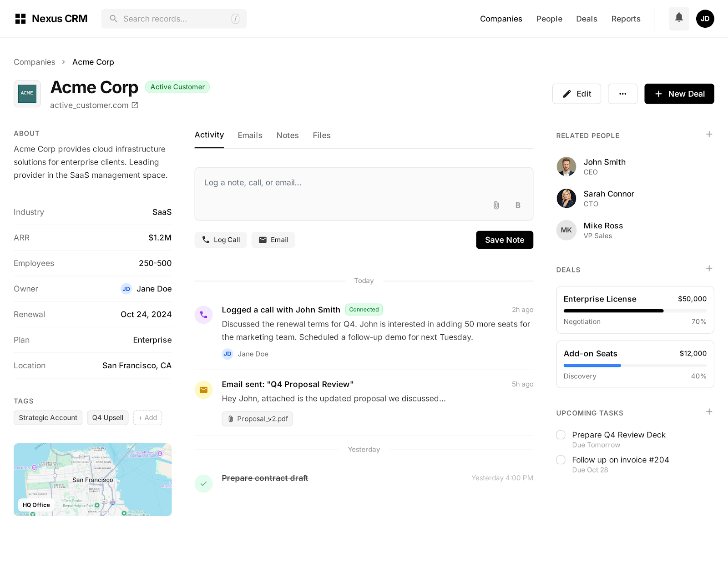The height and width of the screenshot is (582, 728).
Task: Check the Follow up on invoice #204 task
Action: coord(561,460)
